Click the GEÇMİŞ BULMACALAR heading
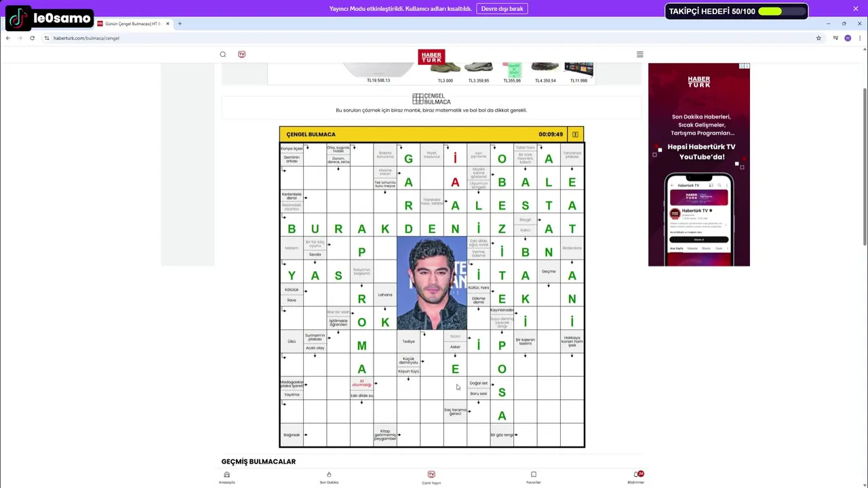The height and width of the screenshot is (488, 868). point(258,462)
